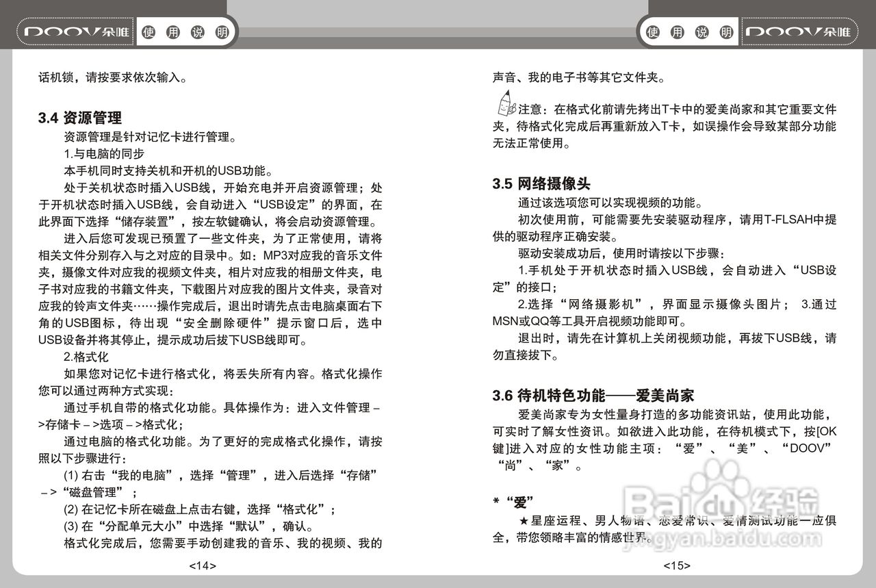Click line "无法正常使用。"

[x=531, y=144]
